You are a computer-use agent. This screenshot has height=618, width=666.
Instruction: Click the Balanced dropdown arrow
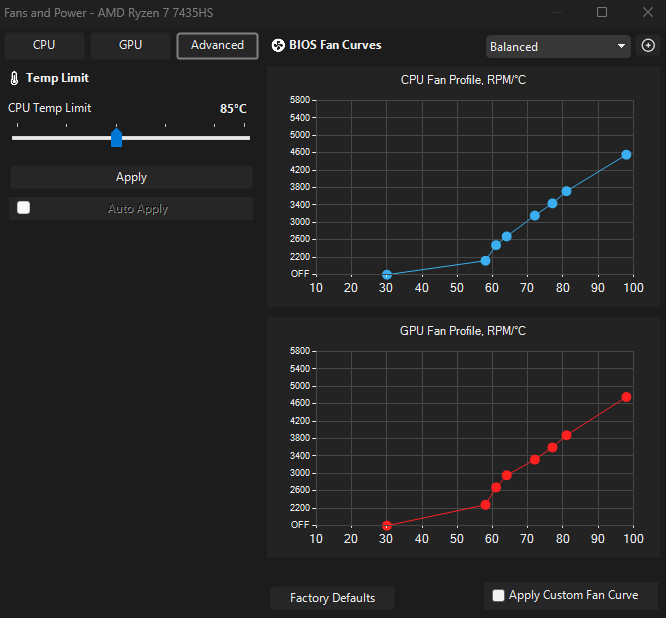coord(621,46)
